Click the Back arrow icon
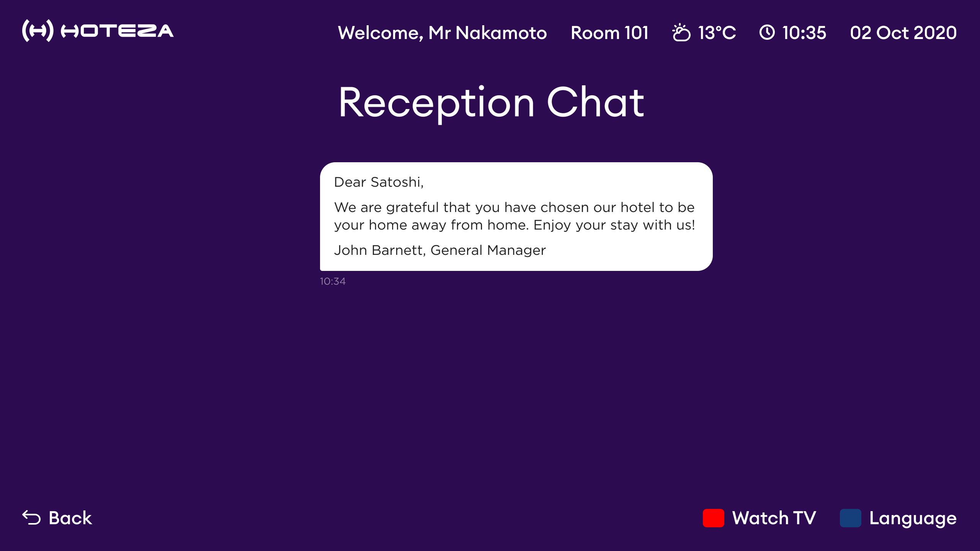Image resolution: width=980 pixels, height=551 pixels. [x=31, y=518]
